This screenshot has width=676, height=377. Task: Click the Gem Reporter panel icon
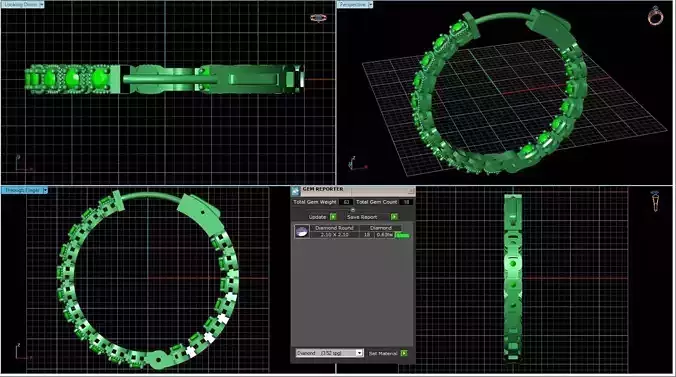click(296, 191)
